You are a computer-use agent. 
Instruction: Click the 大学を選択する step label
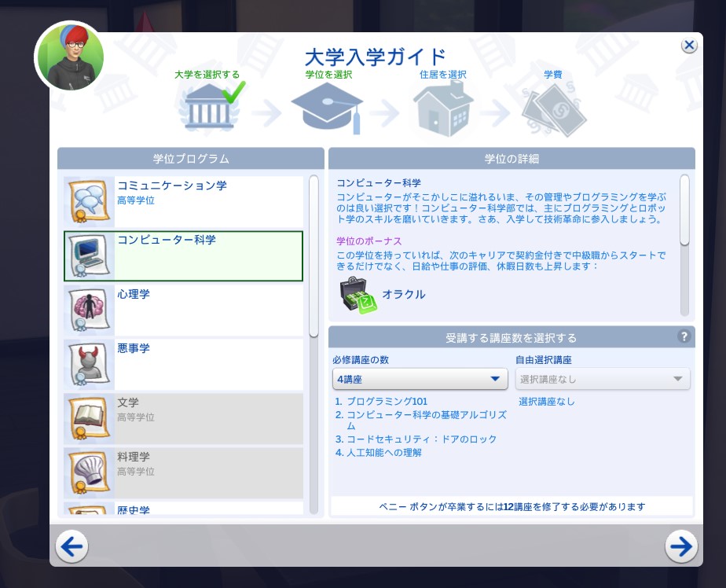pyautogui.click(x=207, y=75)
